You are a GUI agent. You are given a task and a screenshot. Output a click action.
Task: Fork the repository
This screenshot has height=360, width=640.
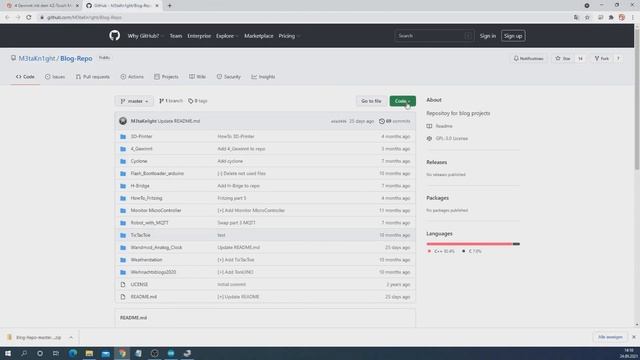pos(602,59)
